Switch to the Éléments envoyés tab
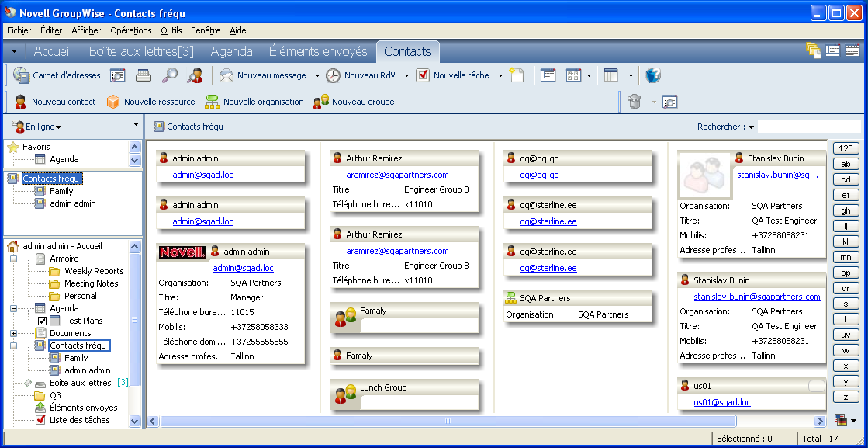Viewport: 868px width, 448px height. pos(318,51)
